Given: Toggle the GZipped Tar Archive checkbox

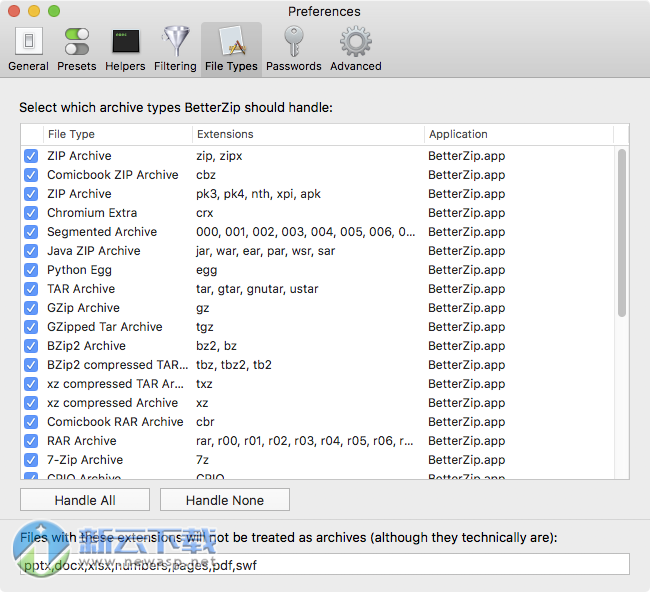Looking at the screenshot, I should 31,327.
